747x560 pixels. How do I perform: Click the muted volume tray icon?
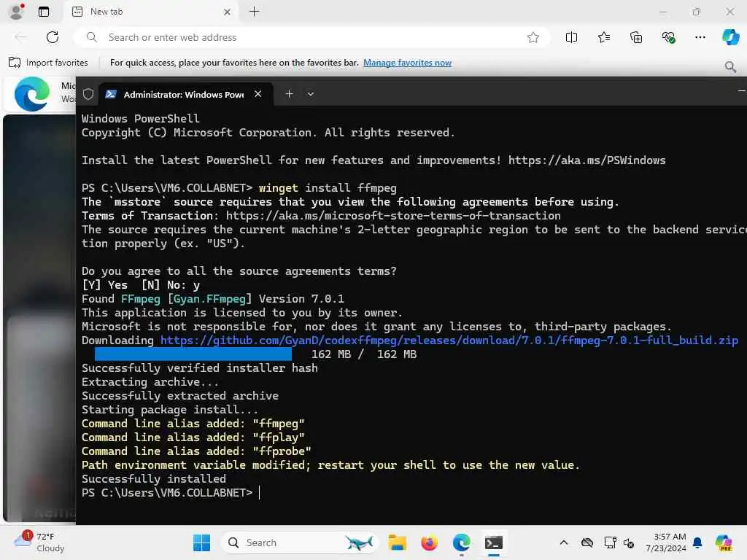click(x=629, y=542)
